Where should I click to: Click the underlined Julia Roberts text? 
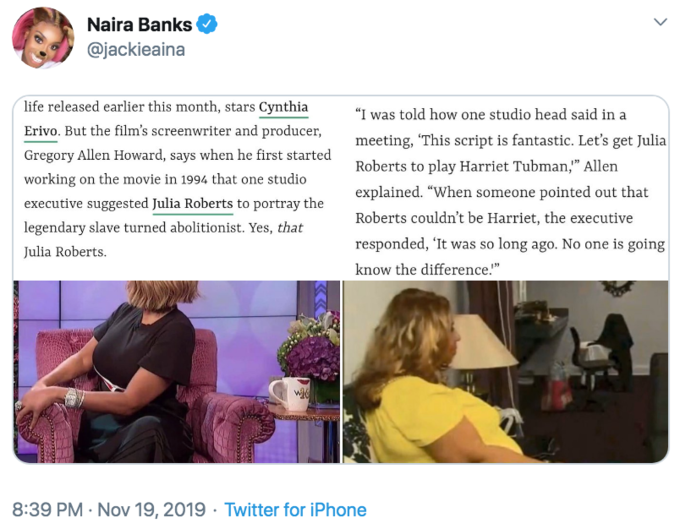[x=193, y=204]
